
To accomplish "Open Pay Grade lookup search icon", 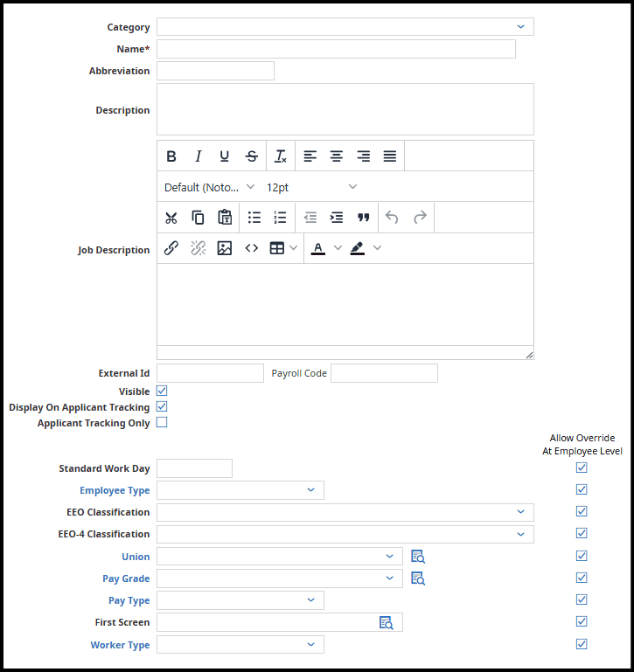I will pyautogui.click(x=418, y=578).
